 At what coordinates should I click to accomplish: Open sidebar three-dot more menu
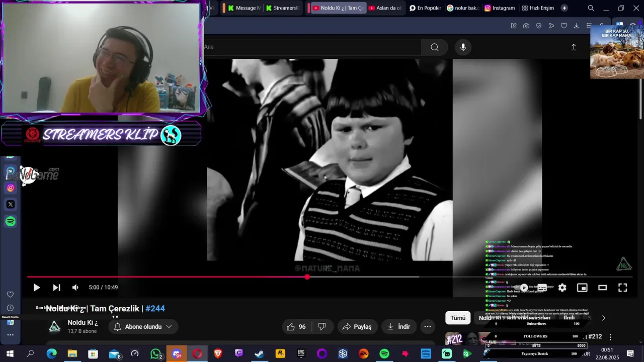point(10,335)
